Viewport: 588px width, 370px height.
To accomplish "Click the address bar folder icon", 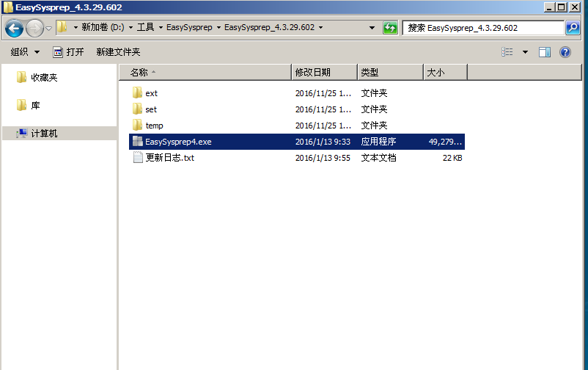I will click(62, 27).
